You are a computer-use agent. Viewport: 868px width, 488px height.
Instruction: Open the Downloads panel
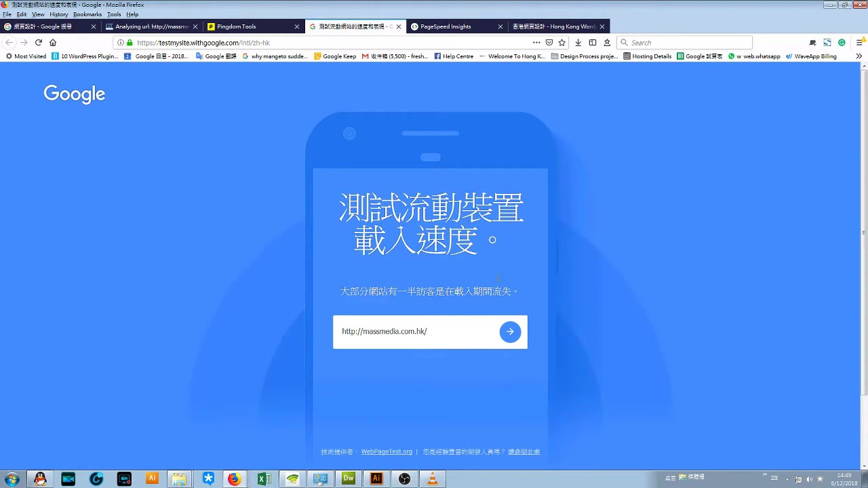point(578,43)
